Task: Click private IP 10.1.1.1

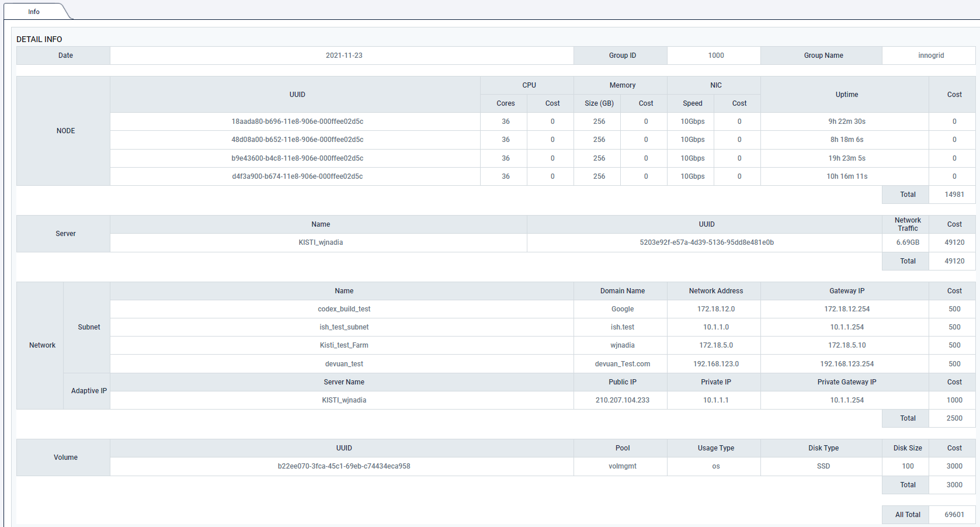Action: [716, 400]
